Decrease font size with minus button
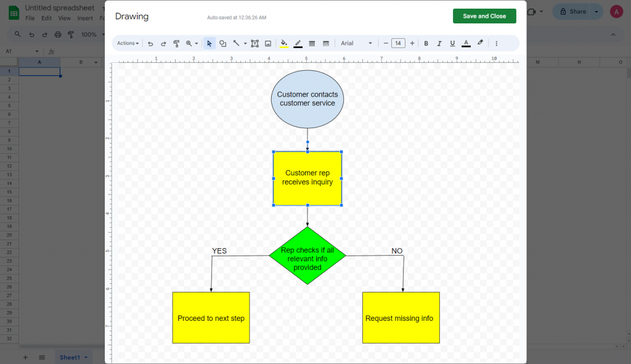Viewport: 631px width, 364px height. (386, 44)
